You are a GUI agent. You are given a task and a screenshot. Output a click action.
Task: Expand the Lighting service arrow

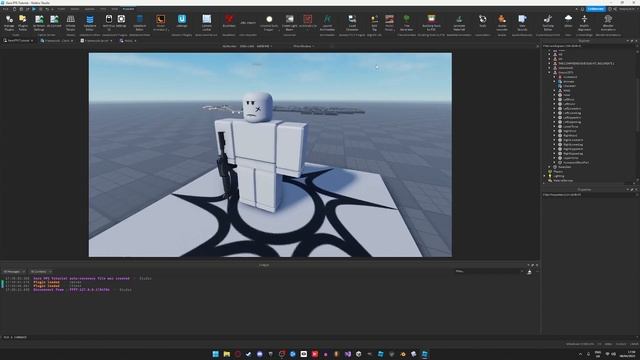[544, 176]
